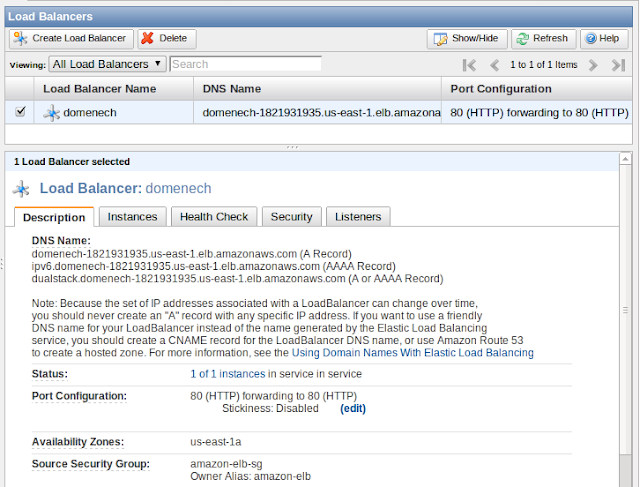
Task: Sort by DNS Name column header
Action: pos(317,89)
